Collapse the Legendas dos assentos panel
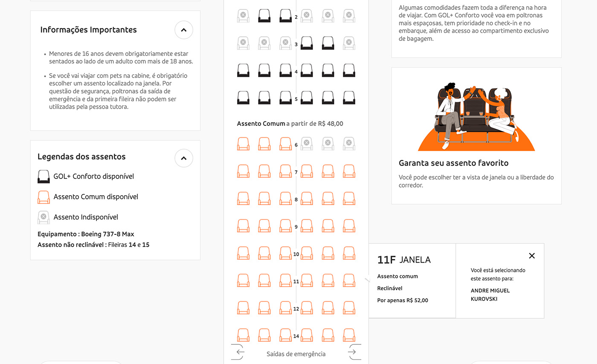 pos(184,158)
